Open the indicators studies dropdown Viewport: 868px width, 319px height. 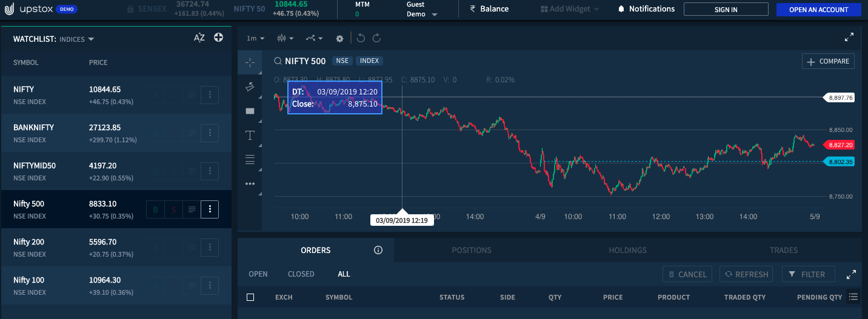click(314, 38)
